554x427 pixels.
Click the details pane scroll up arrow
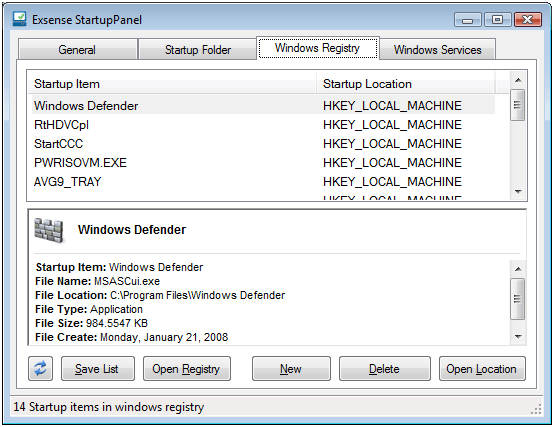tap(518, 269)
